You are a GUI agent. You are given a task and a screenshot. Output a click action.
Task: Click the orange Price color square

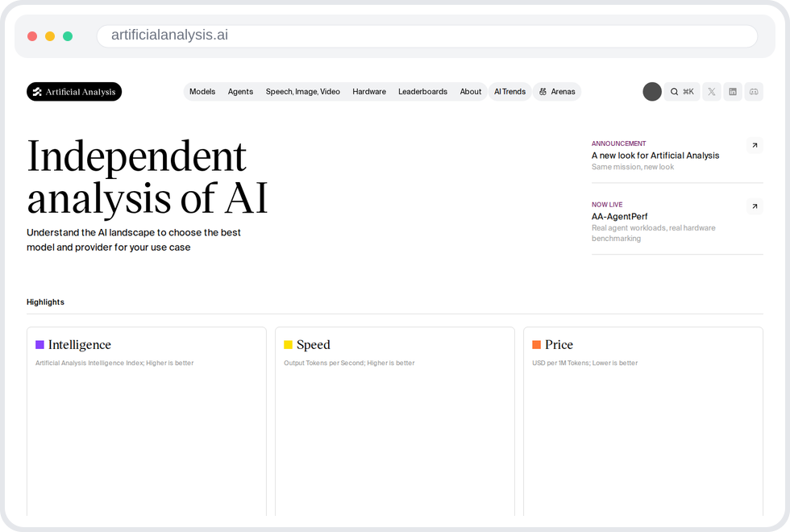coord(537,345)
